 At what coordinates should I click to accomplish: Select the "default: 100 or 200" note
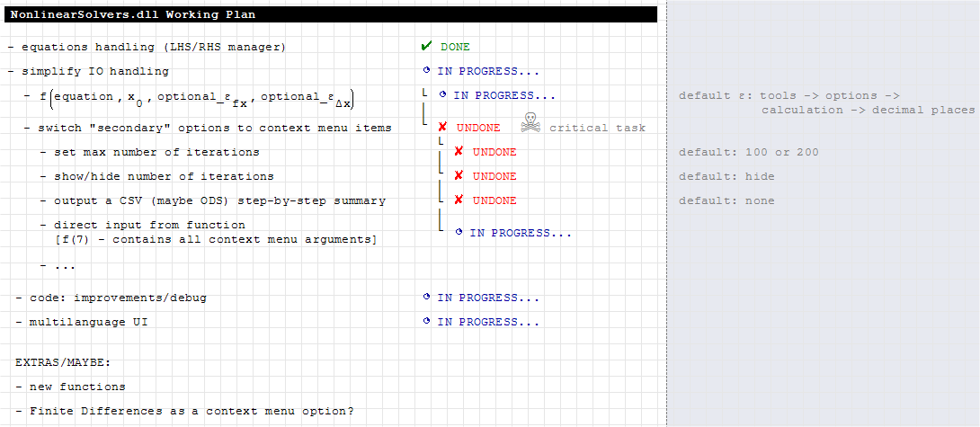click(749, 152)
